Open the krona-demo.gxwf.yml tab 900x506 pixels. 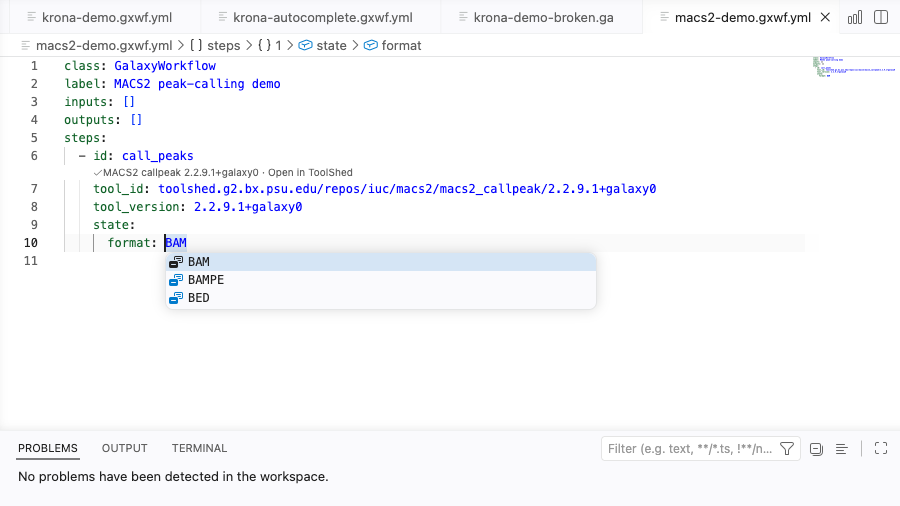[107, 17]
